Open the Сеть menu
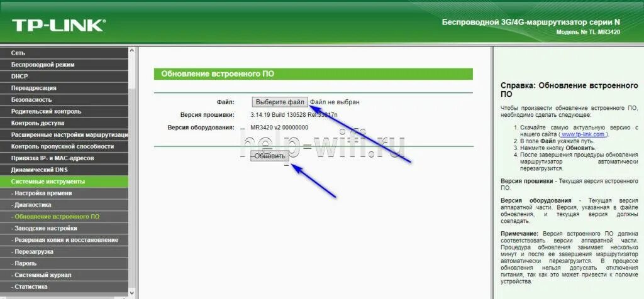The height and width of the screenshot is (299, 644). 64,53
